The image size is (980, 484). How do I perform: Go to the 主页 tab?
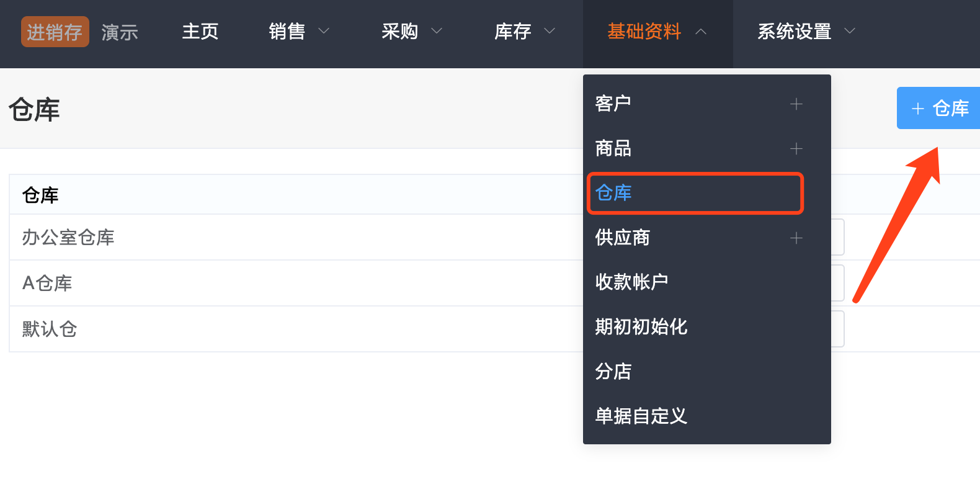[x=200, y=32]
